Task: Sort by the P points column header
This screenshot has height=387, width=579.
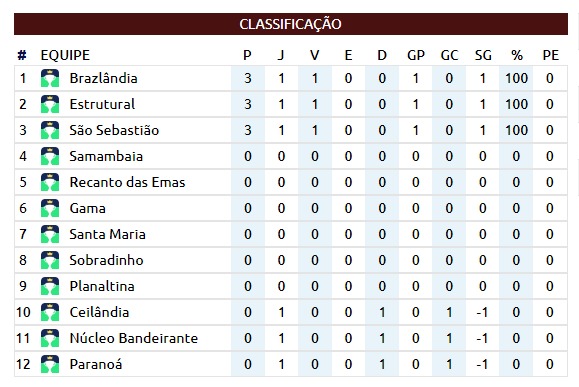Action: pyautogui.click(x=247, y=55)
